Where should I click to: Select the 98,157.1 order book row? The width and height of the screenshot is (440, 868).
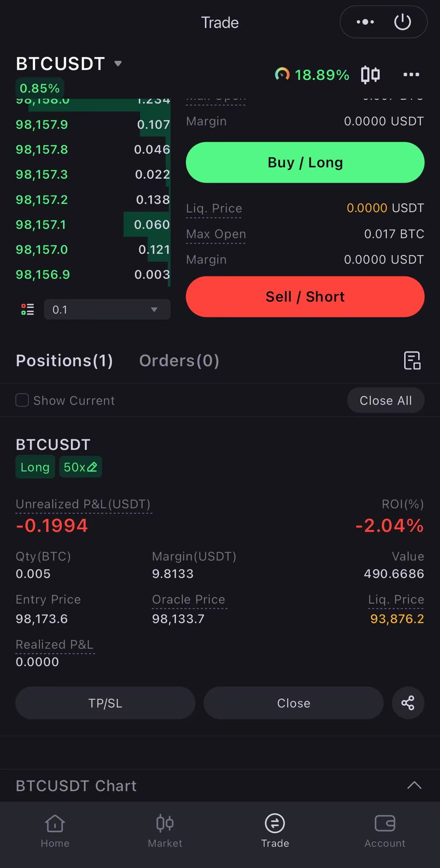93,224
